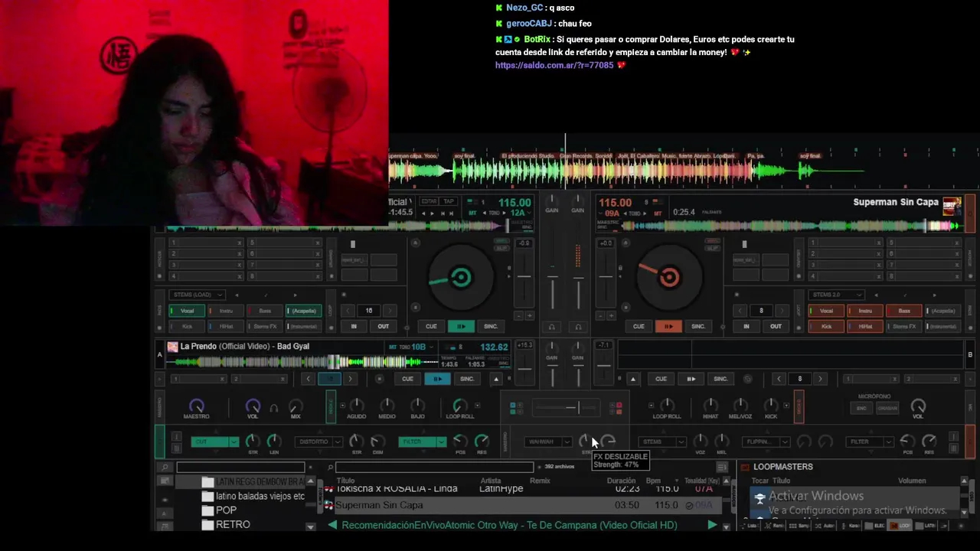Screen dimensions: 980x551
Task: Toggle the Kick stem on left deck
Action: click(x=188, y=326)
